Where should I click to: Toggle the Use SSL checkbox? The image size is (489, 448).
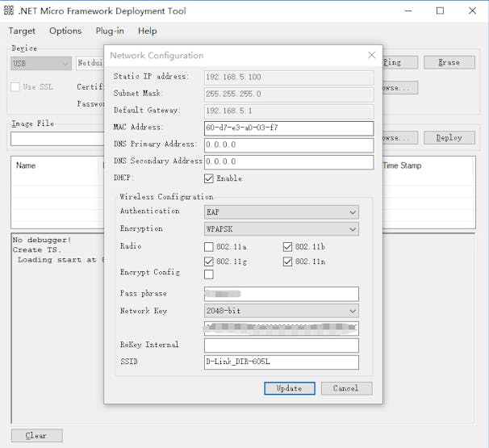[15, 86]
